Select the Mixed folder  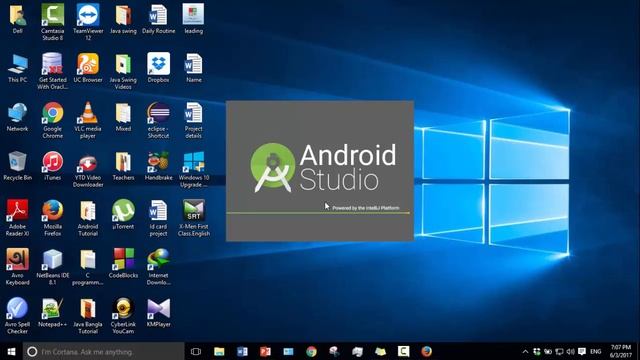(123, 113)
